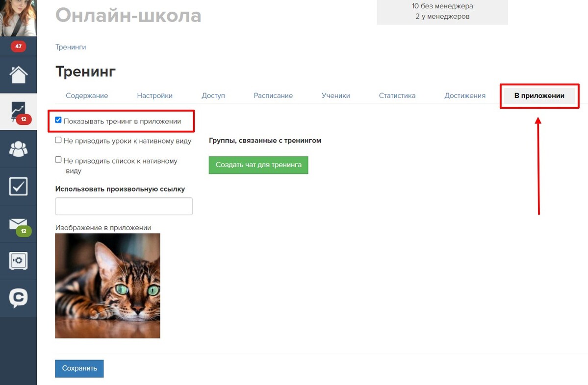This screenshot has height=385, width=588.
Task: Open the mail envelope icon in sidebar
Action: (18, 224)
